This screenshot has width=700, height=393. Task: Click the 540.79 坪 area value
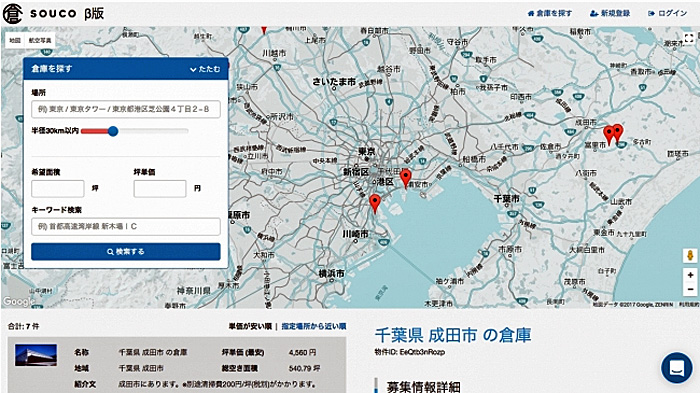(x=304, y=368)
